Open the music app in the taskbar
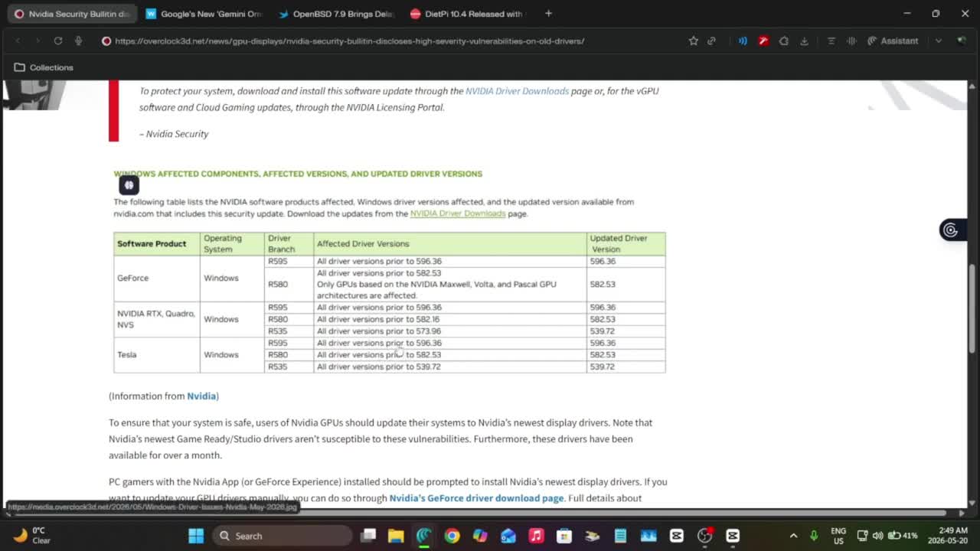 tap(536, 536)
